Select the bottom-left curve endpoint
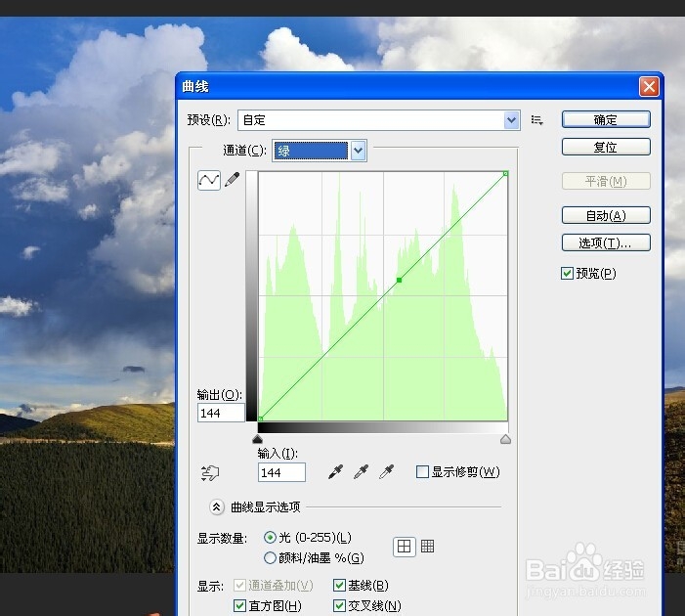The height and width of the screenshot is (616, 685). [x=260, y=418]
